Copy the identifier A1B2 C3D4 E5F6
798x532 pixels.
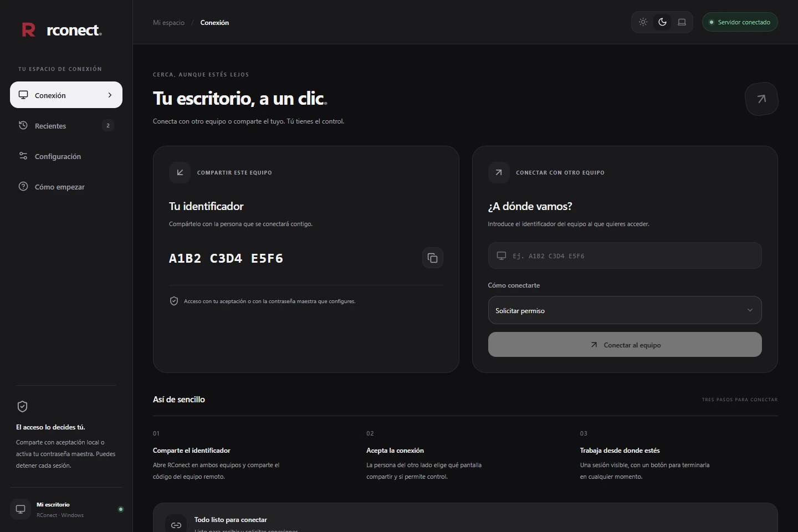point(433,258)
